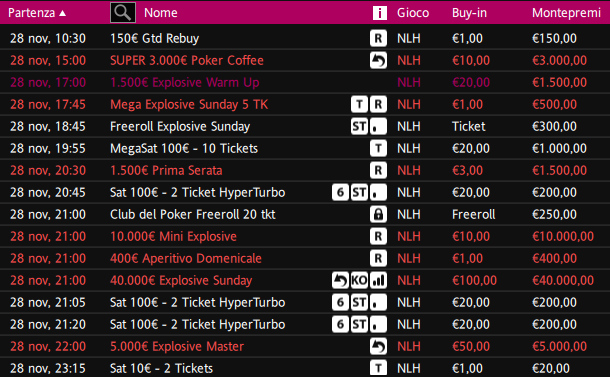610x377 pixels.
Task: Click the 6 icon on 20:45 HyperTurbo row
Action: click(x=340, y=192)
